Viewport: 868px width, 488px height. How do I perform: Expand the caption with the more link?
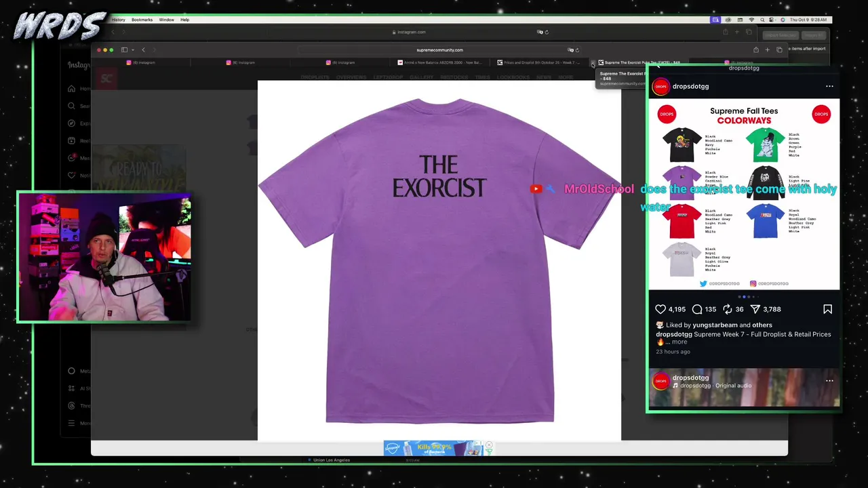click(679, 342)
